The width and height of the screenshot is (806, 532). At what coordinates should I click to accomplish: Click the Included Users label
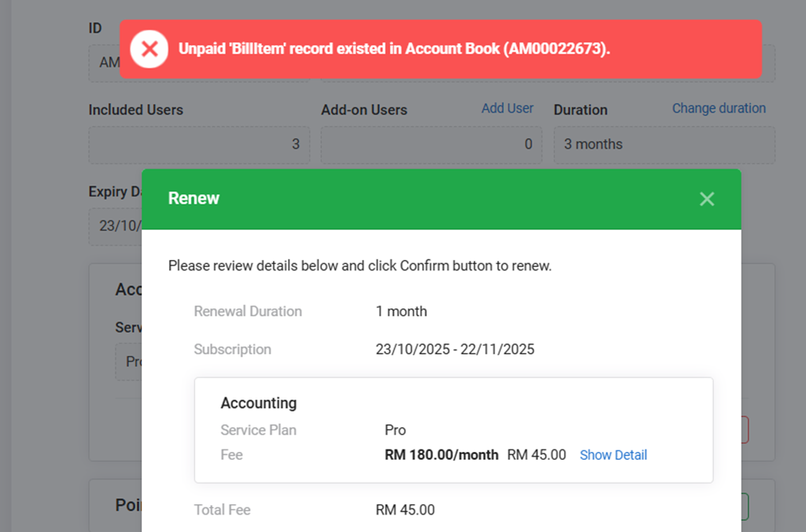pos(136,110)
